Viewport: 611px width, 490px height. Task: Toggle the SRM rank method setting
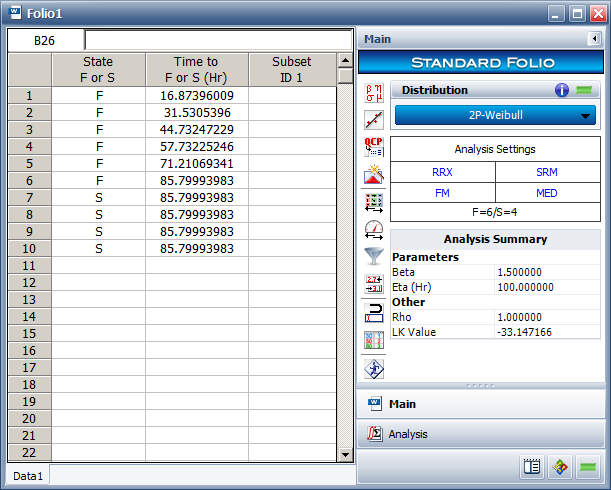(548, 172)
